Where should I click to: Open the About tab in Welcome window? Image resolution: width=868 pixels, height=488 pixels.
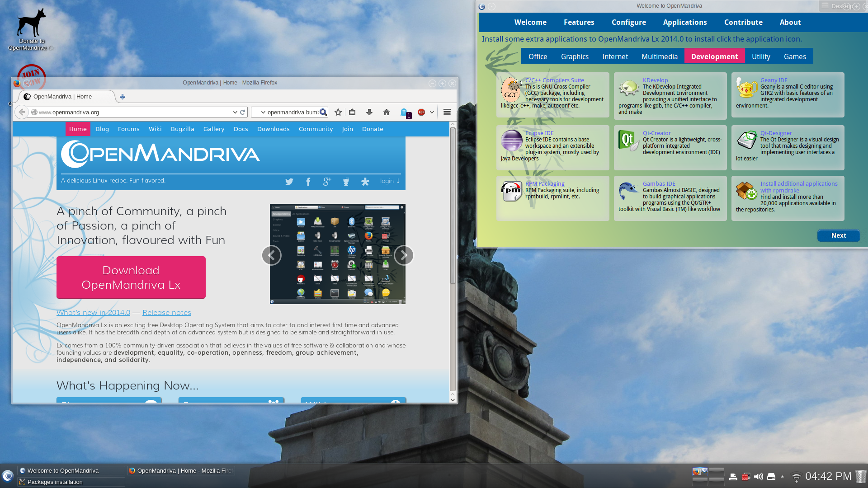pos(790,22)
